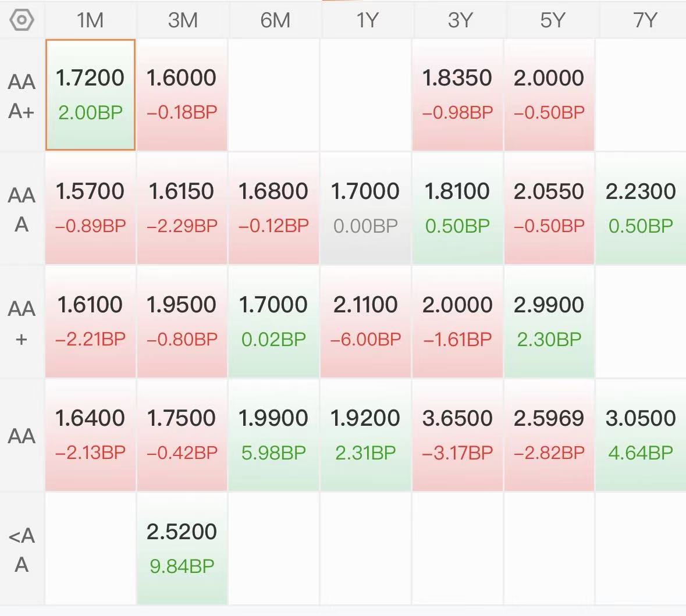Select the 3M column header
The width and height of the screenshot is (686, 616).
click(x=183, y=20)
